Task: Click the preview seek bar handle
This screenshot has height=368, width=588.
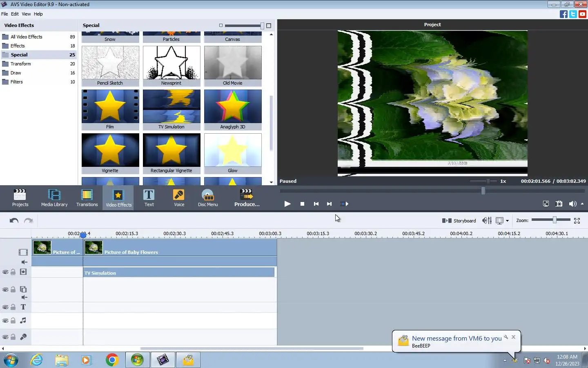Action: [x=483, y=191]
